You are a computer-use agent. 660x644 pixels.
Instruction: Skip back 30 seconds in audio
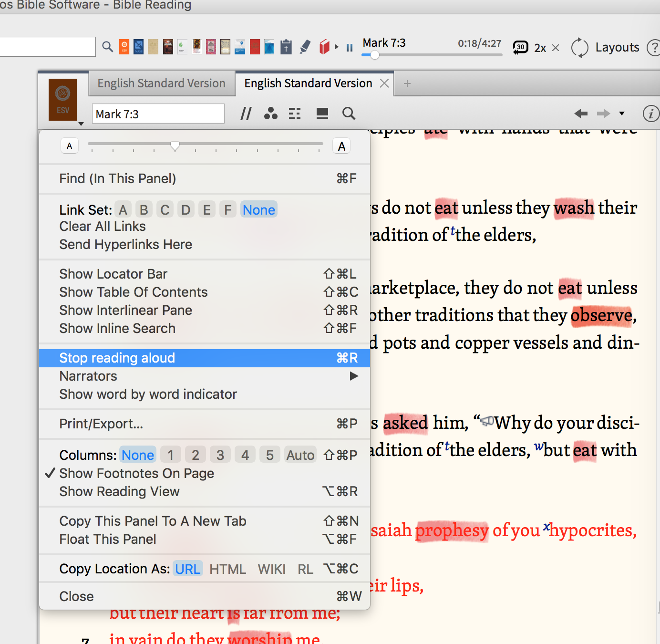[x=520, y=47]
